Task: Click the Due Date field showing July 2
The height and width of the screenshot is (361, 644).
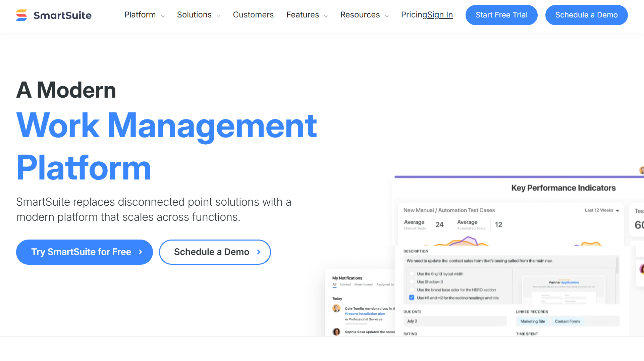Action: coord(455,321)
